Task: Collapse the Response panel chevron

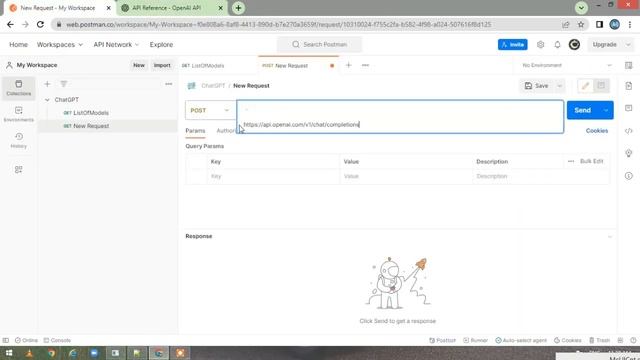Action: tap(610, 237)
